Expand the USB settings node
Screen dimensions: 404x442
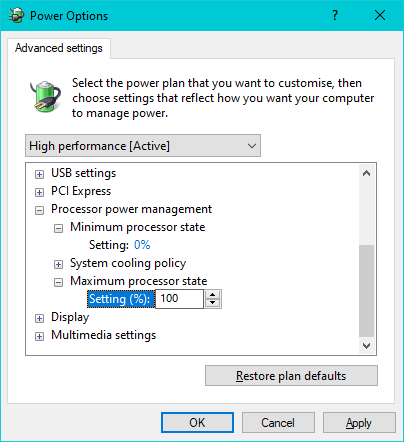[39, 174]
